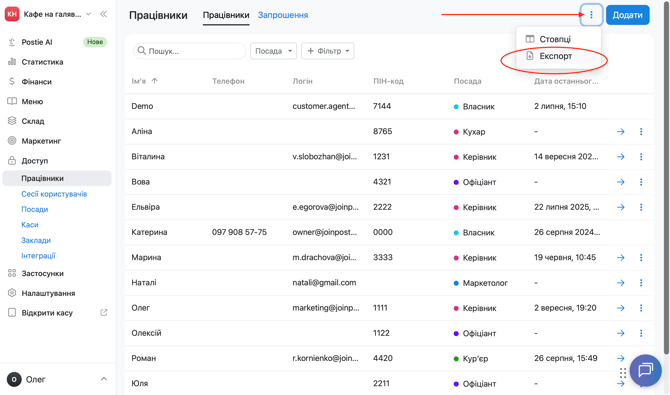Select the Demo employee row name

142,106
